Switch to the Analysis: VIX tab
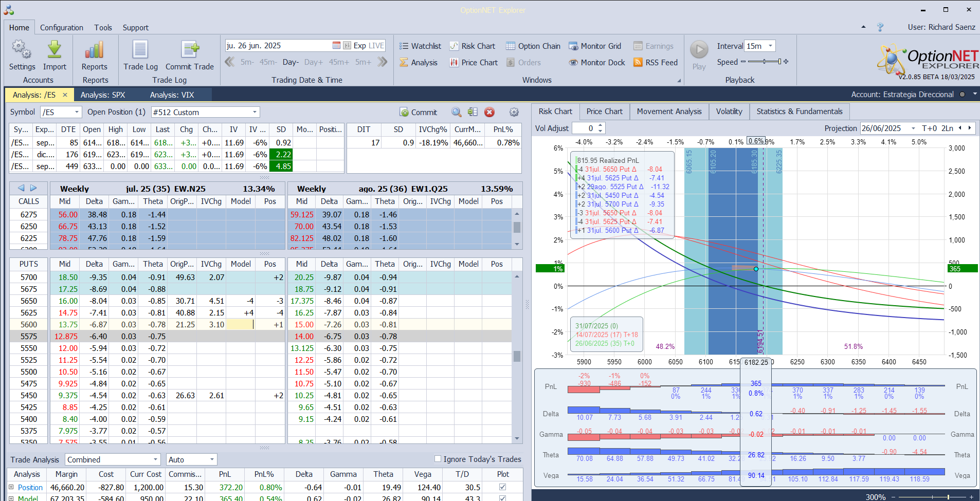Screen dimensions: 980x501 [x=172, y=95]
